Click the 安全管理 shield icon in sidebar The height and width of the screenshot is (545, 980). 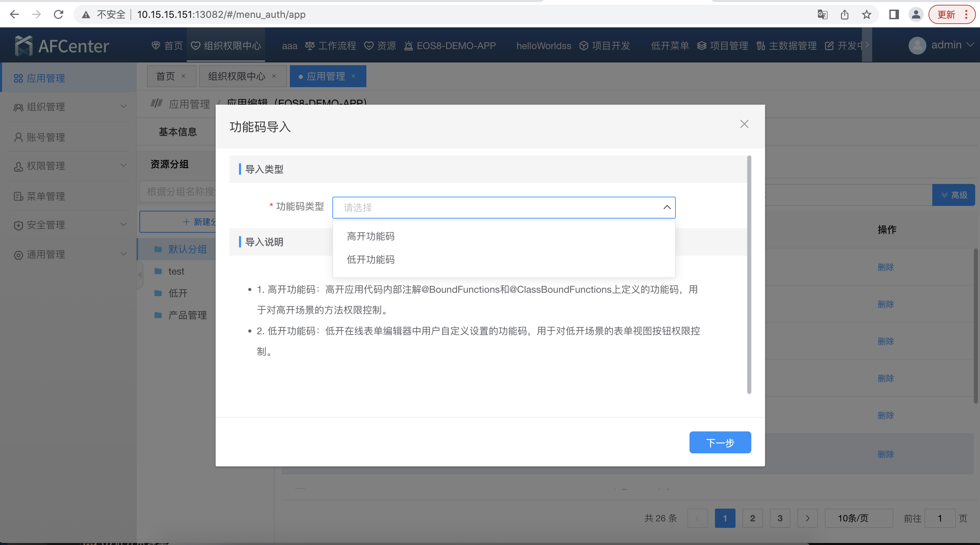18,225
